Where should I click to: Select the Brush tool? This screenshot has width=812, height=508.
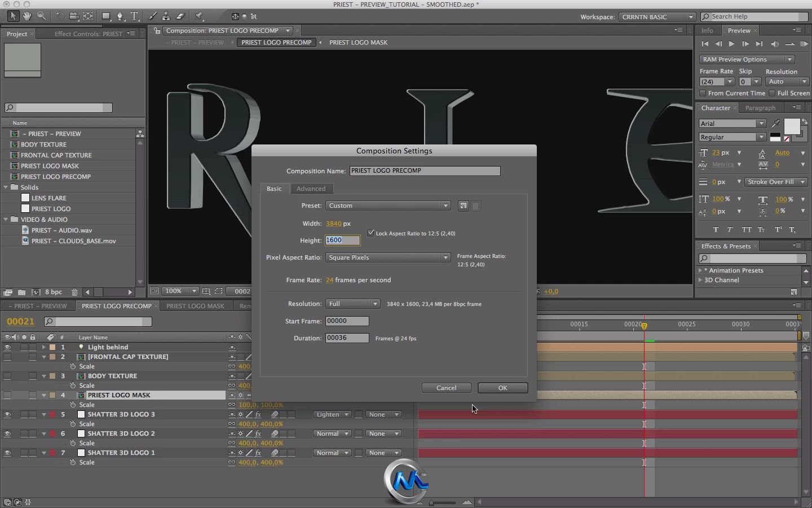[153, 16]
